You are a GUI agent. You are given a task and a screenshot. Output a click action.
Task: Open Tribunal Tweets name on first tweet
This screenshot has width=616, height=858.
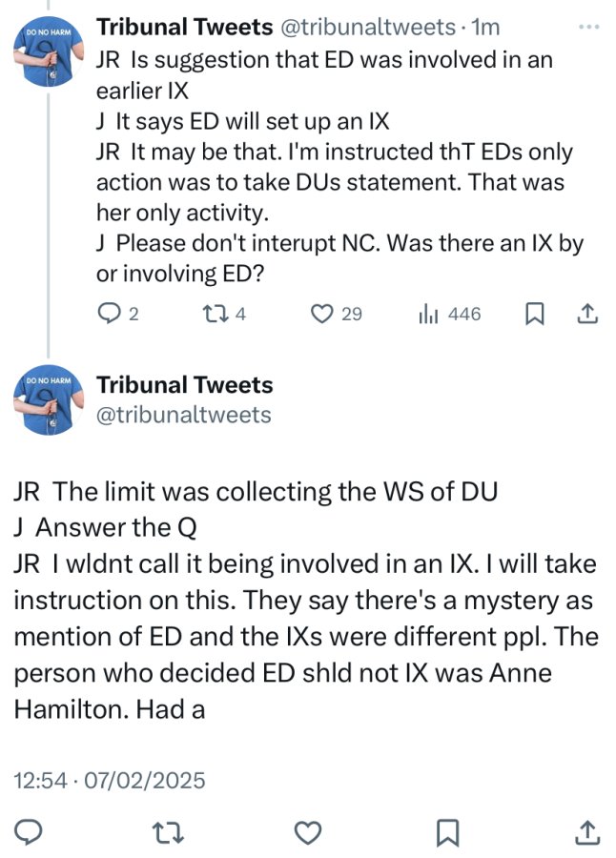pos(185,27)
